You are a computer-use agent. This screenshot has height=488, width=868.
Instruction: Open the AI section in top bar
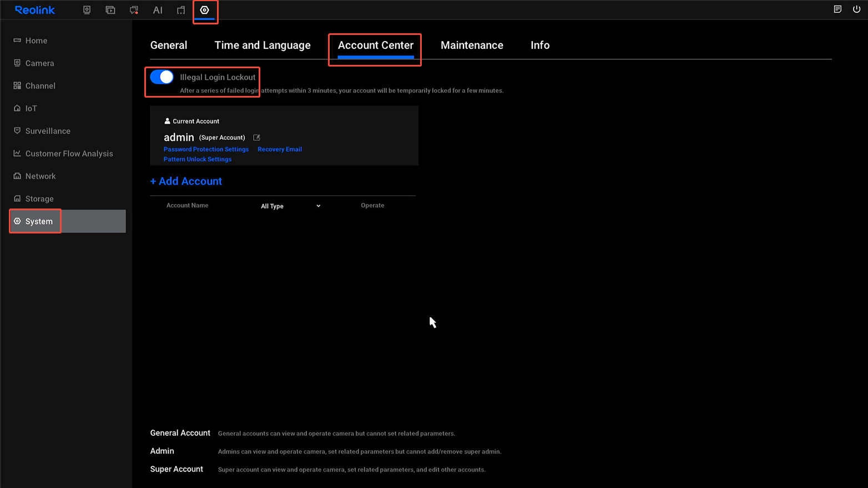pos(158,10)
